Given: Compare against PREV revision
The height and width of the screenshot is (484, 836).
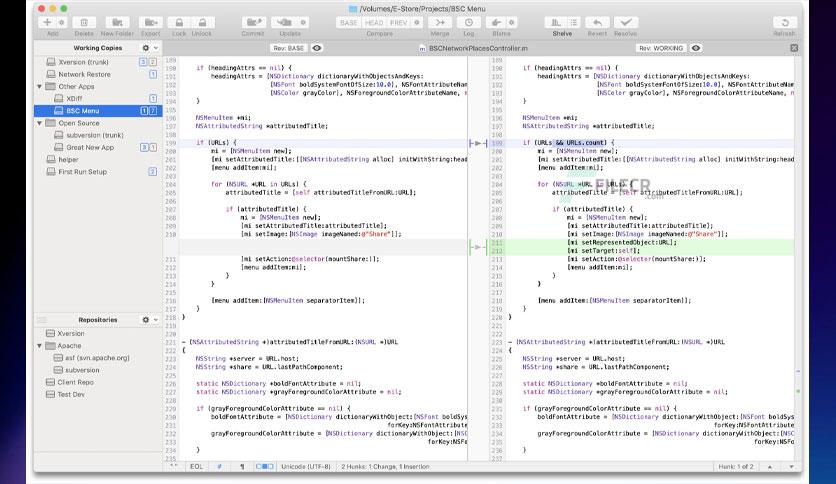Looking at the screenshot, I should (398, 23).
